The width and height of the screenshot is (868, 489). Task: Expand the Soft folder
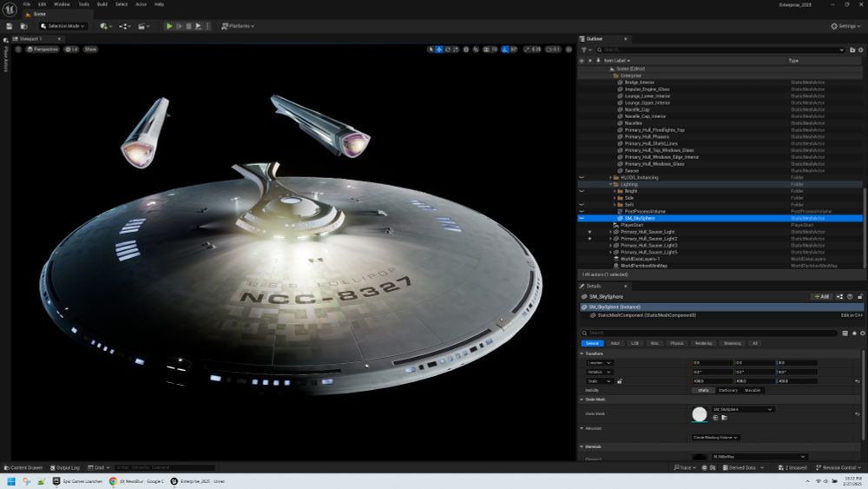tap(615, 205)
